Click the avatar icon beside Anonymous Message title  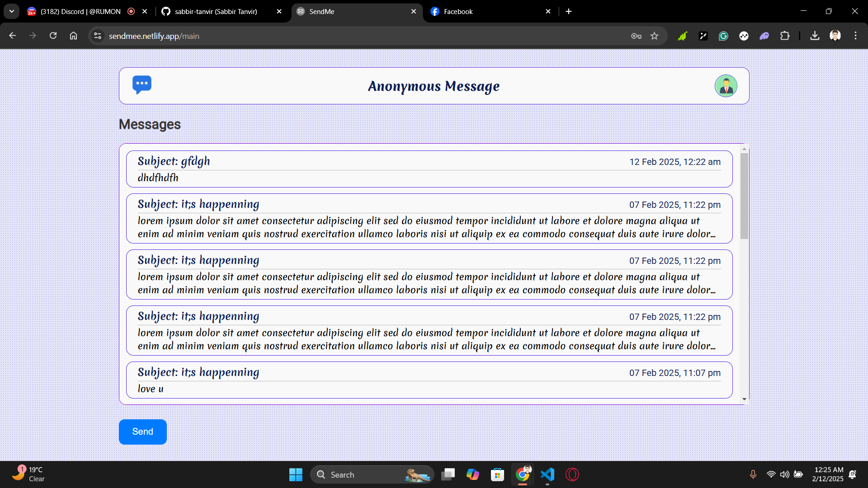726,85
